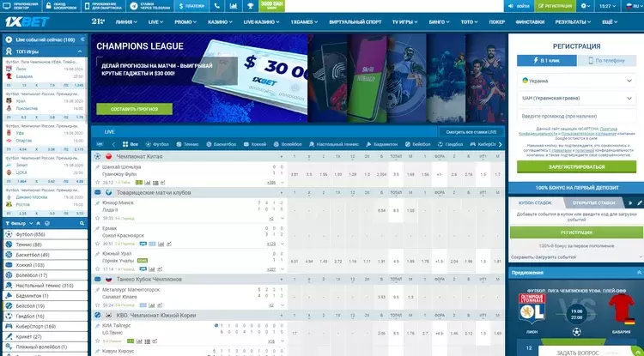Open block bypass option with padlock icon
Image resolution: width=644 pixels, height=356 pixels.
pyautogui.click(x=61, y=6)
